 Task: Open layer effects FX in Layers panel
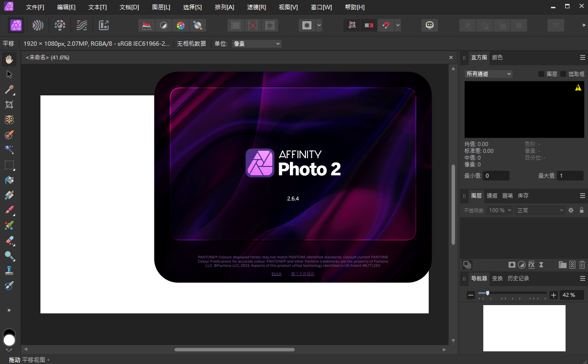coord(531,265)
